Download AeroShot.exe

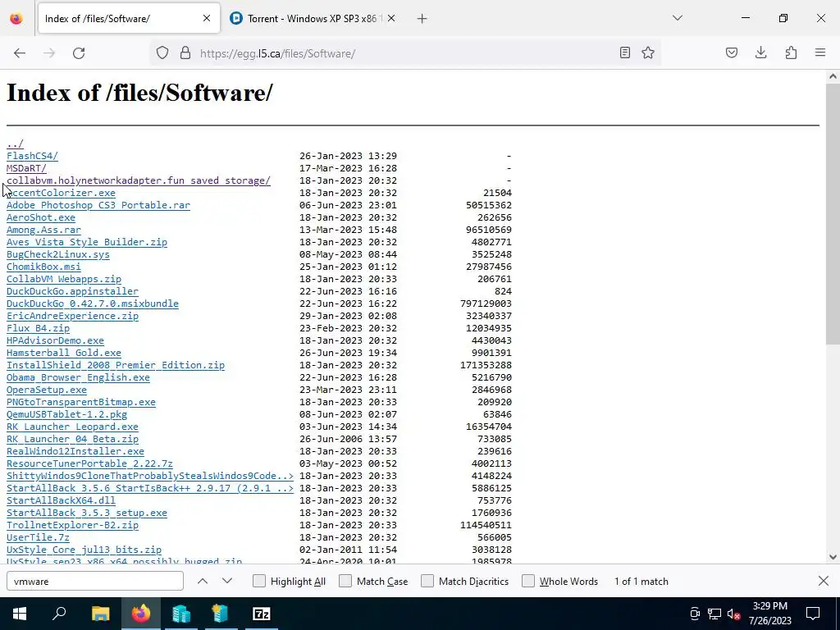click(41, 217)
